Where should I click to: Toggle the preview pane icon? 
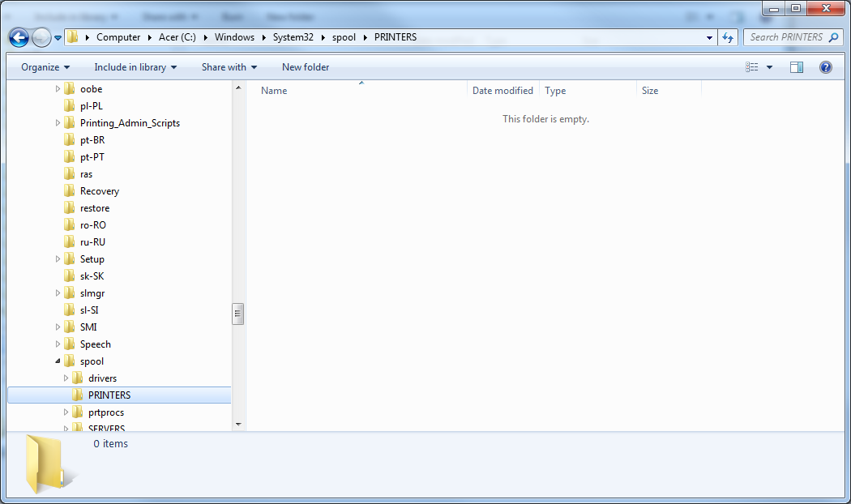click(796, 67)
